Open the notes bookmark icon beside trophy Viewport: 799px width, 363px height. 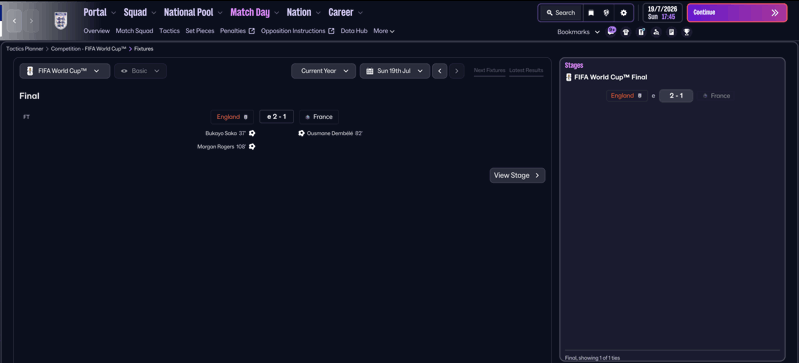672,32
